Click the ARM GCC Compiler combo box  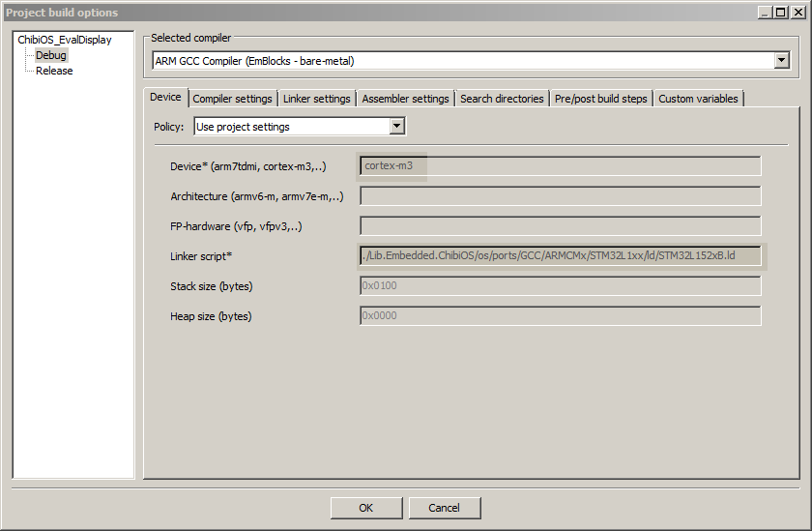(x=471, y=61)
